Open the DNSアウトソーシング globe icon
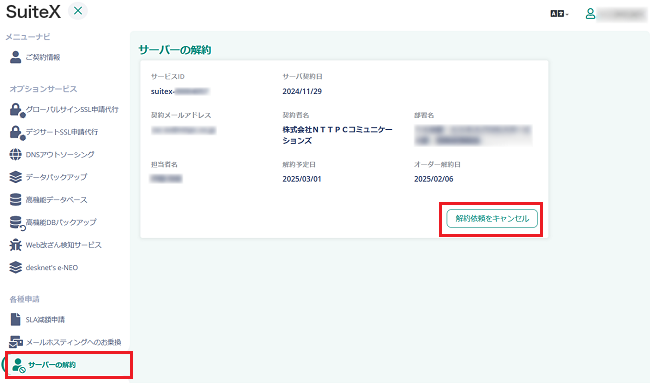This screenshot has width=650, height=384. 15,155
